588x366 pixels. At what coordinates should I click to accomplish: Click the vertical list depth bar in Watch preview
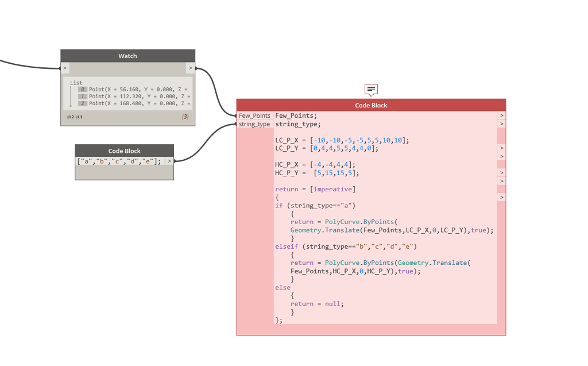point(70,97)
